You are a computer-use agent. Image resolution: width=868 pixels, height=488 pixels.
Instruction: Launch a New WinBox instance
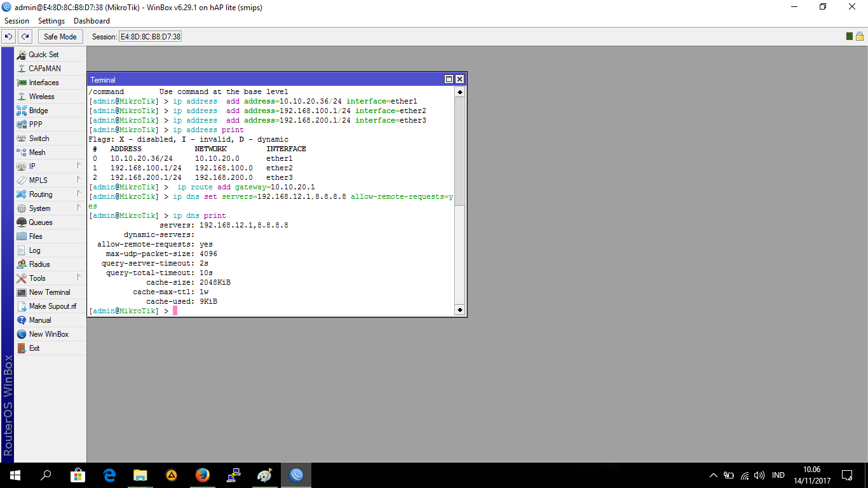click(x=48, y=334)
